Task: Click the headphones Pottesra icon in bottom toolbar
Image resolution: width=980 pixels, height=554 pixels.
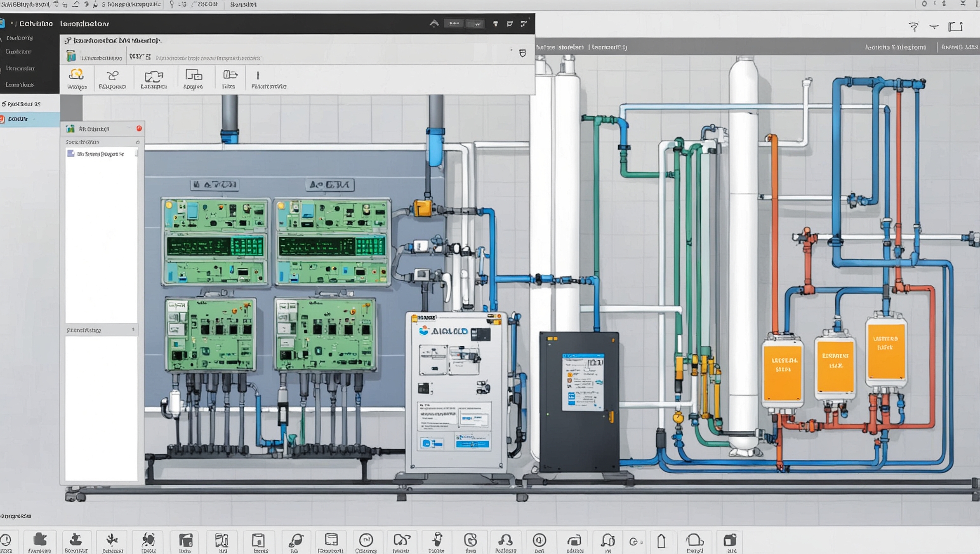Action: coord(505,540)
